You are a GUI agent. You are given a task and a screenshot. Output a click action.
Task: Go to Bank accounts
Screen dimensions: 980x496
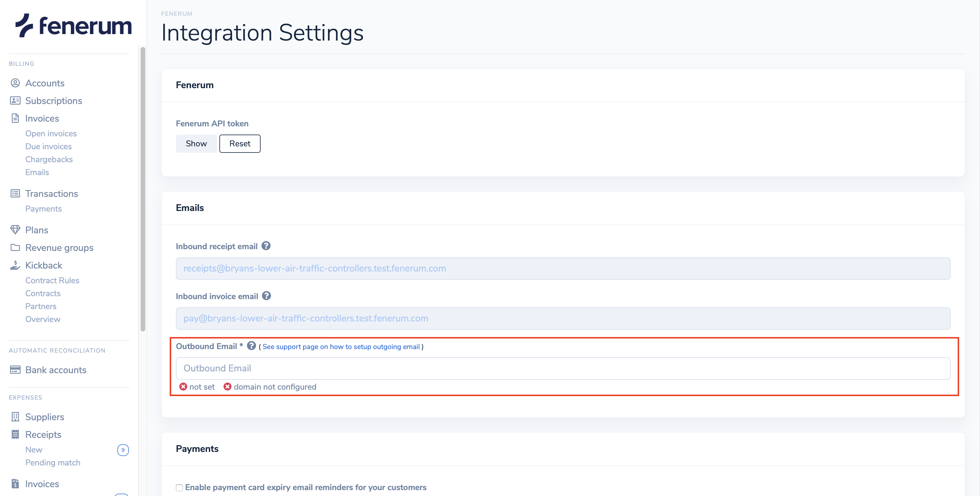56,370
